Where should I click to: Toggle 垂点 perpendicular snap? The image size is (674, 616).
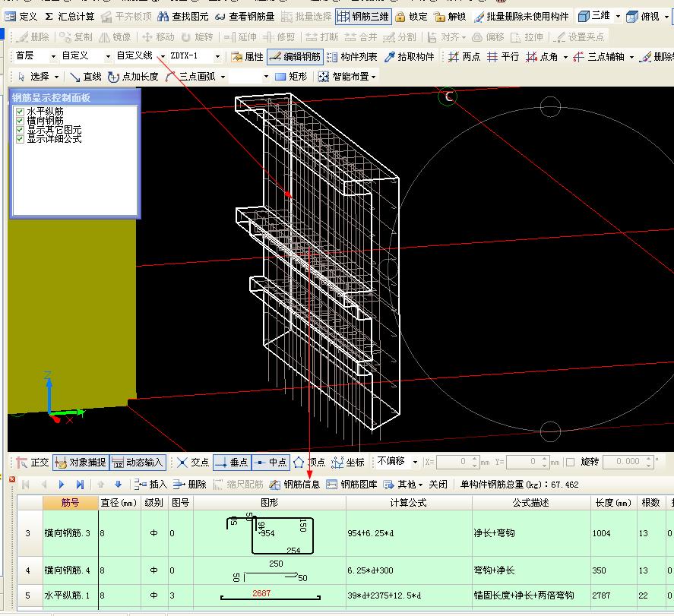point(232,463)
